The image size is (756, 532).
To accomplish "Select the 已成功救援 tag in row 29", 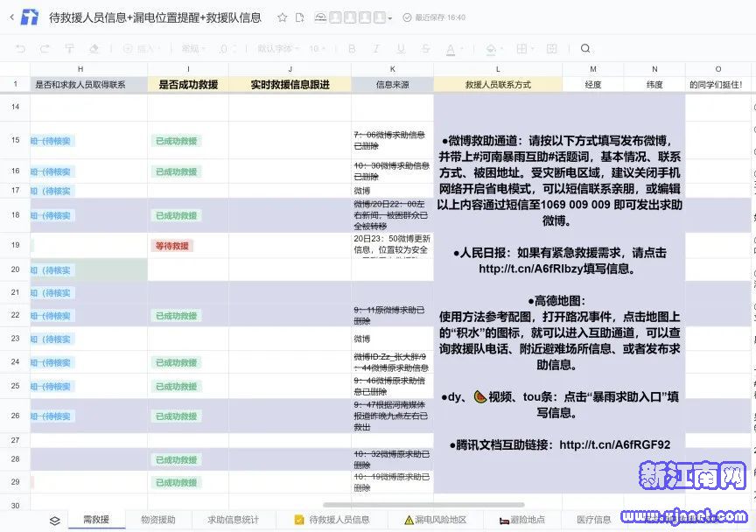I will [176, 482].
